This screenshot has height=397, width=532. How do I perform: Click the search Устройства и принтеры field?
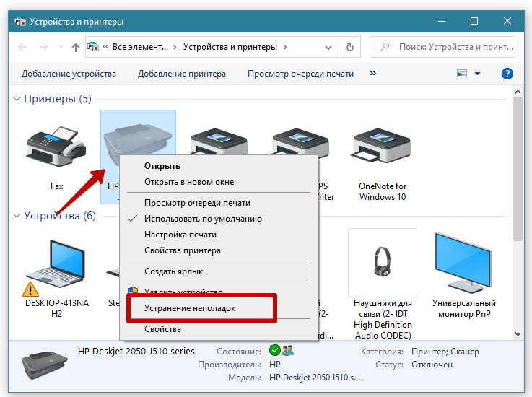[x=442, y=47]
